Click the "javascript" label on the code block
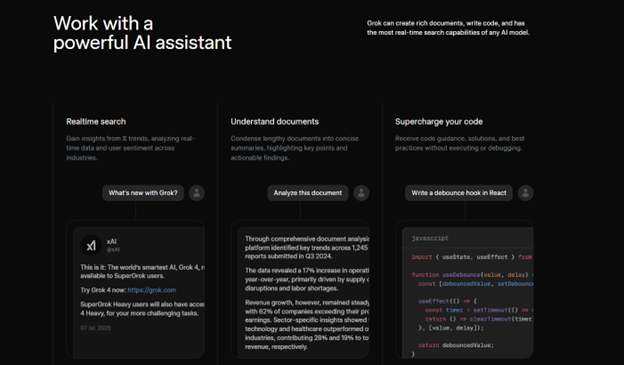 [430, 238]
